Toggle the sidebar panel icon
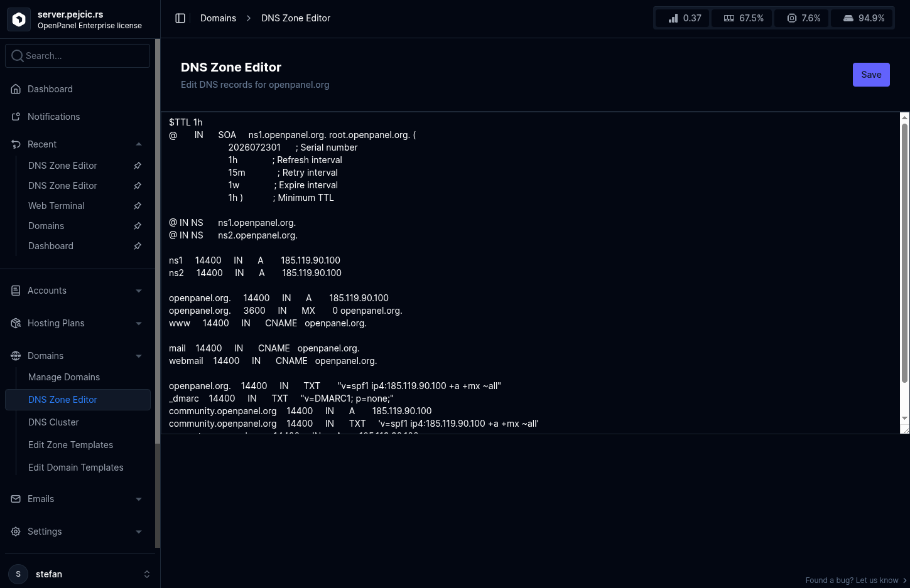 (x=180, y=18)
